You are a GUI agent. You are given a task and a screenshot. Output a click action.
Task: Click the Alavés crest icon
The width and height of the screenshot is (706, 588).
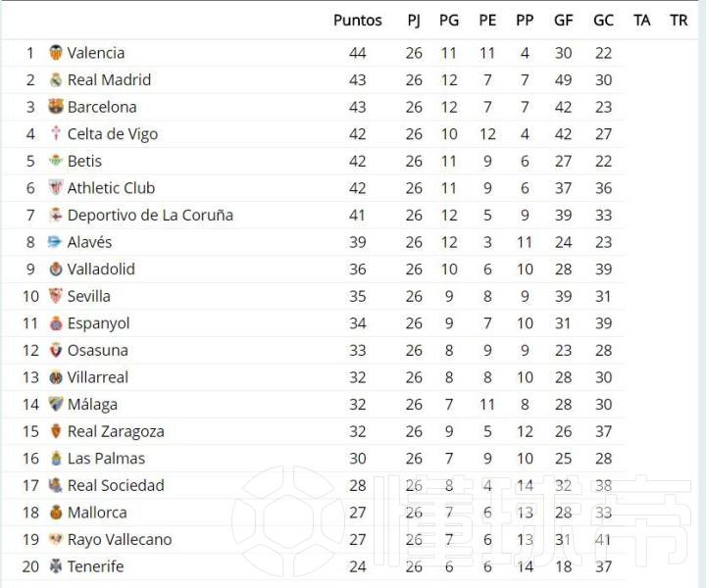55,242
